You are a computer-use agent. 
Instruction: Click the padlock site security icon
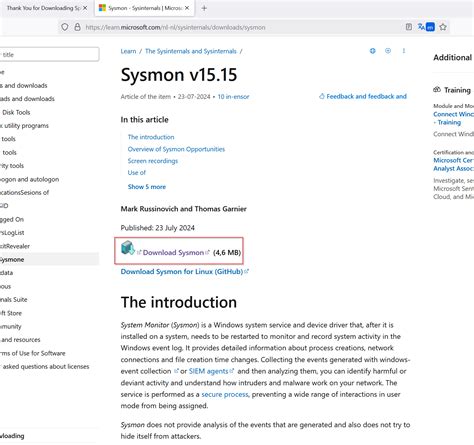point(77,27)
